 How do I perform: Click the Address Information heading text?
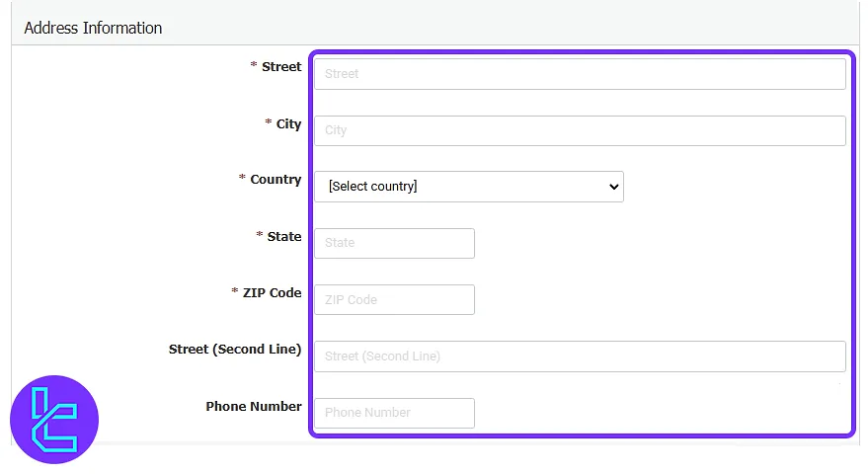point(93,28)
